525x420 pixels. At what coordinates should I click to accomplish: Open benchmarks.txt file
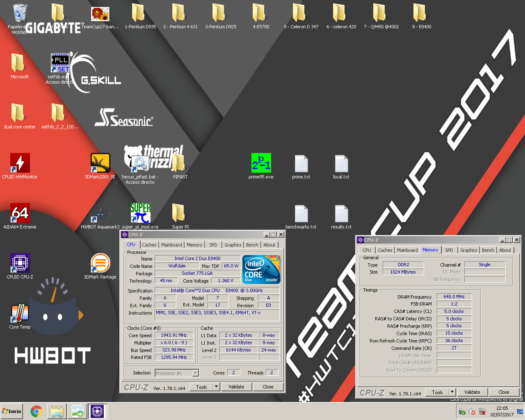[301, 213]
